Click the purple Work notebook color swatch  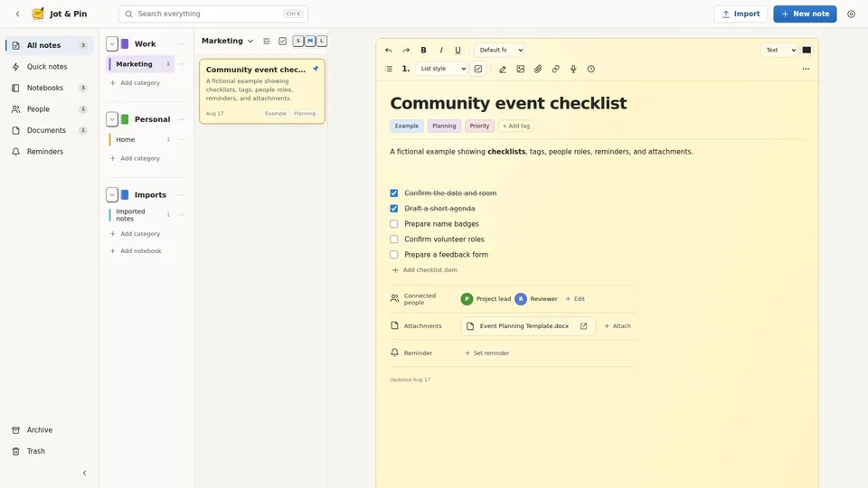[x=125, y=43]
